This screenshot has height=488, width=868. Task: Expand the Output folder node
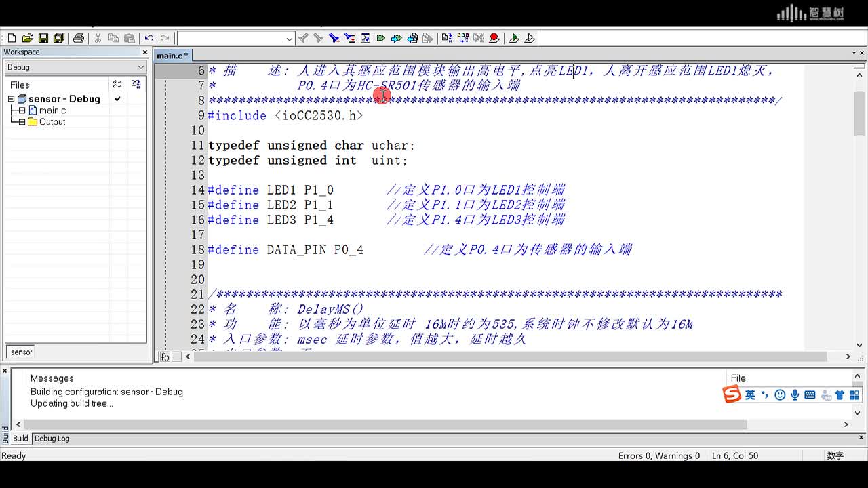pos(22,122)
